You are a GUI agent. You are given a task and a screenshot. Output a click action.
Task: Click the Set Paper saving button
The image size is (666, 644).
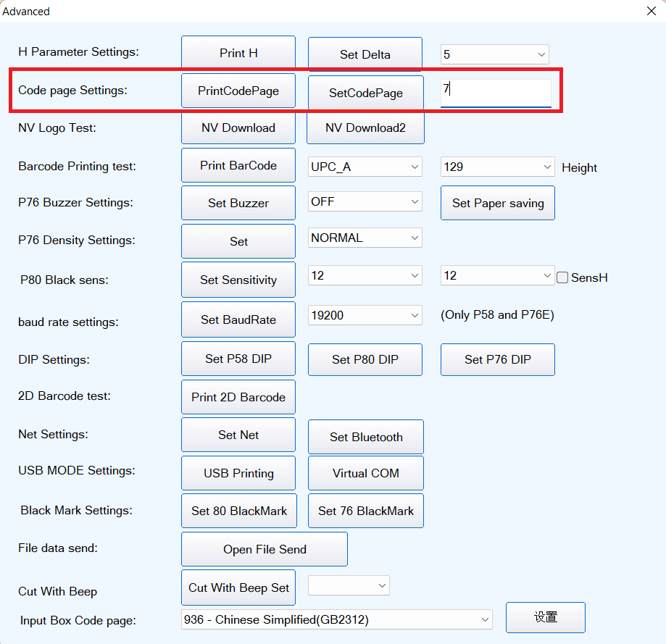[x=498, y=203]
